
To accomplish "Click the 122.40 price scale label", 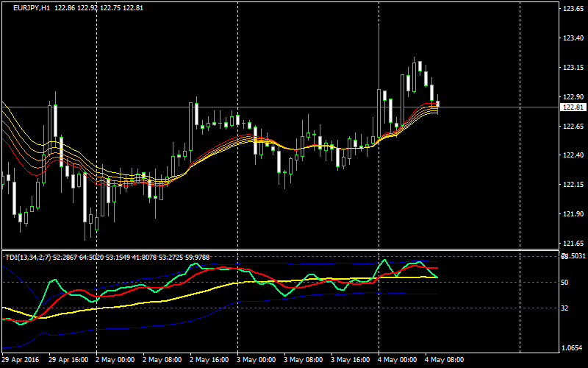I will 572,155.
